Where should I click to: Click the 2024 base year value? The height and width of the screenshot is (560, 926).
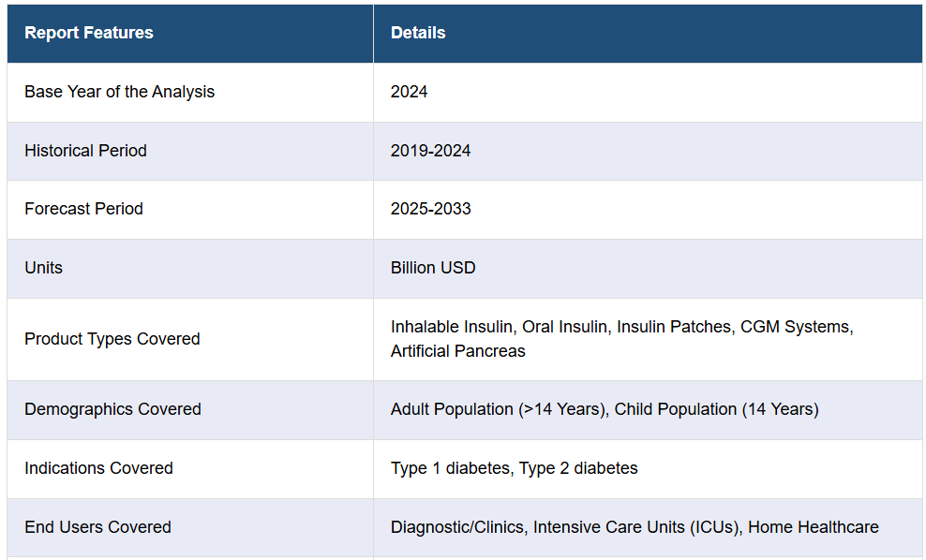coord(409,92)
